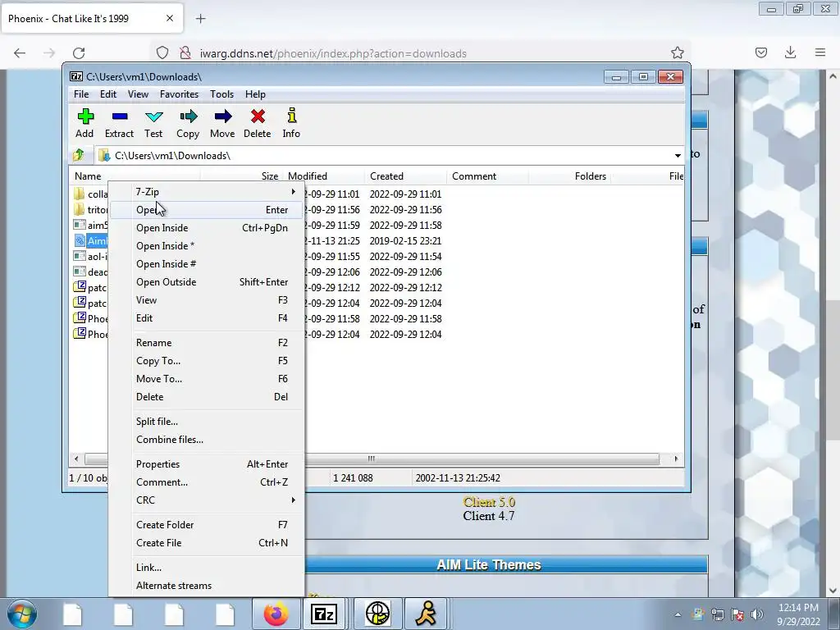Select Alternate streams option
840x630 pixels.
pos(207,586)
